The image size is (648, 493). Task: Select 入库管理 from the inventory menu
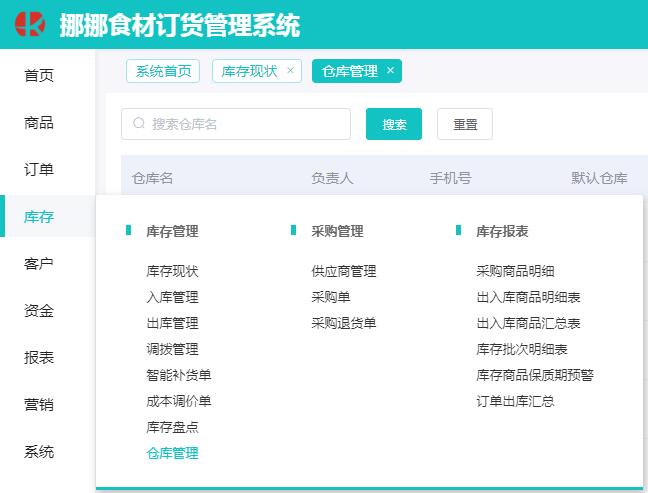[x=172, y=297]
